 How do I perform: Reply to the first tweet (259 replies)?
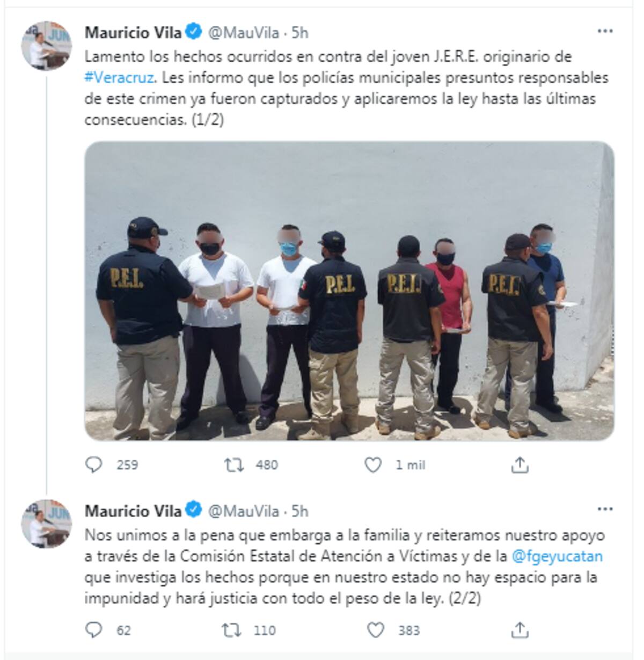click(x=94, y=465)
